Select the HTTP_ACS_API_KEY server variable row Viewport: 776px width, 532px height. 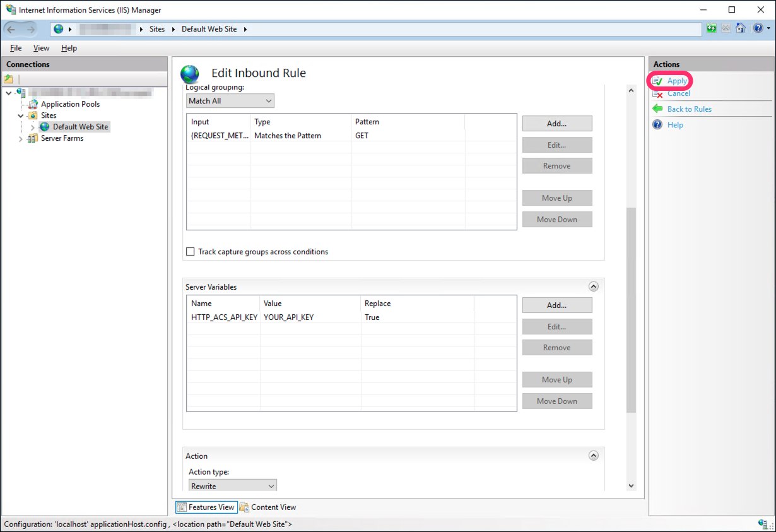tap(224, 317)
